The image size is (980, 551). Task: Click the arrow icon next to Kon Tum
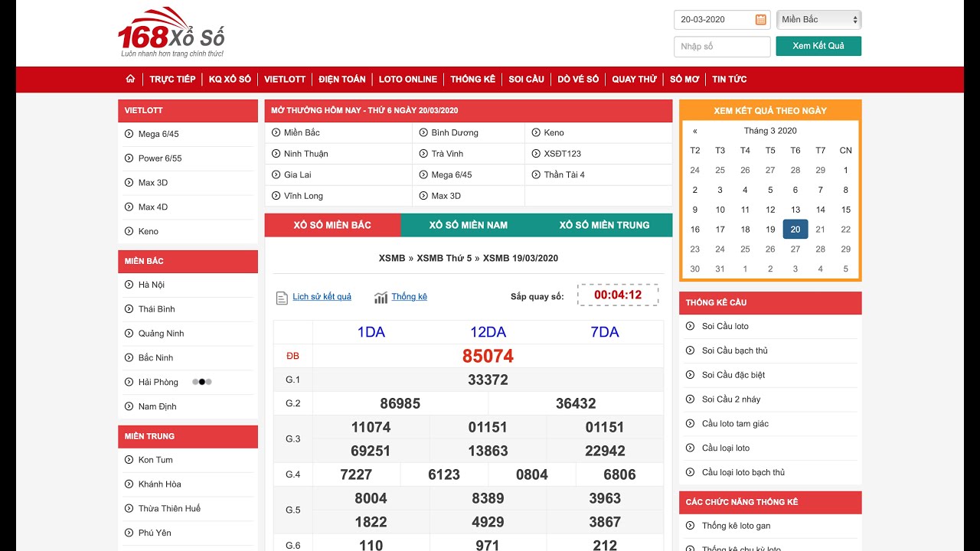click(x=129, y=460)
